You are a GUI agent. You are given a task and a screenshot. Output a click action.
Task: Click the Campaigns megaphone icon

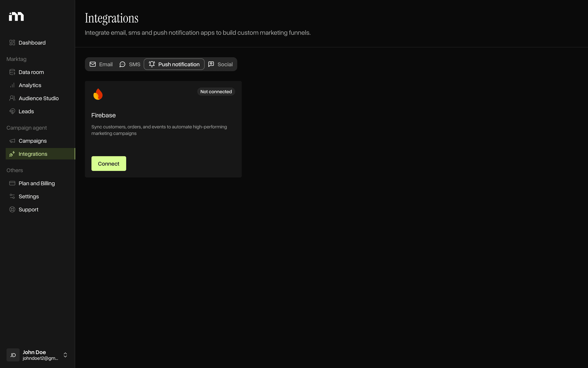point(12,141)
